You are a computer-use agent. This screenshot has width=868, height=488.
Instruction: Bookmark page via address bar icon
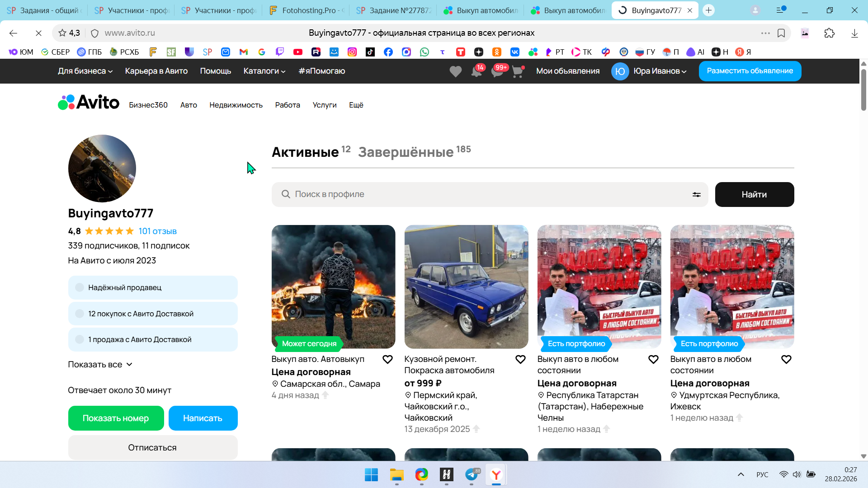pyautogui.click(x=781, y=33)
